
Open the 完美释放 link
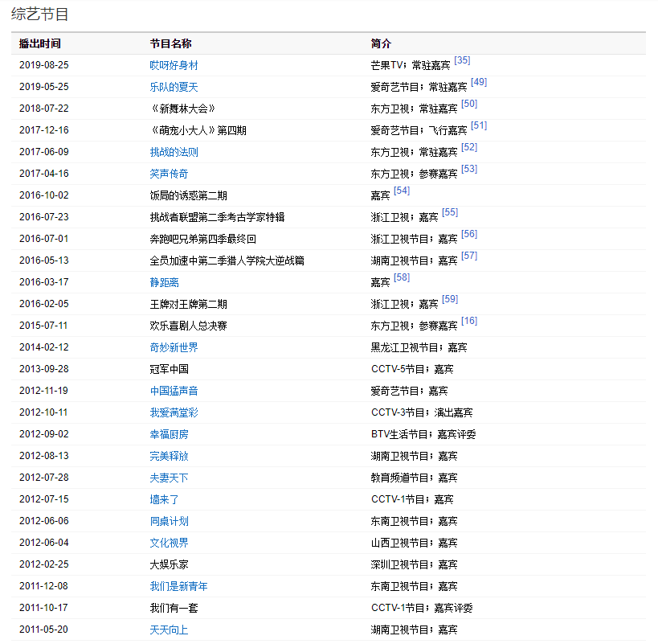pyautogui.click(x=169, y=456)
